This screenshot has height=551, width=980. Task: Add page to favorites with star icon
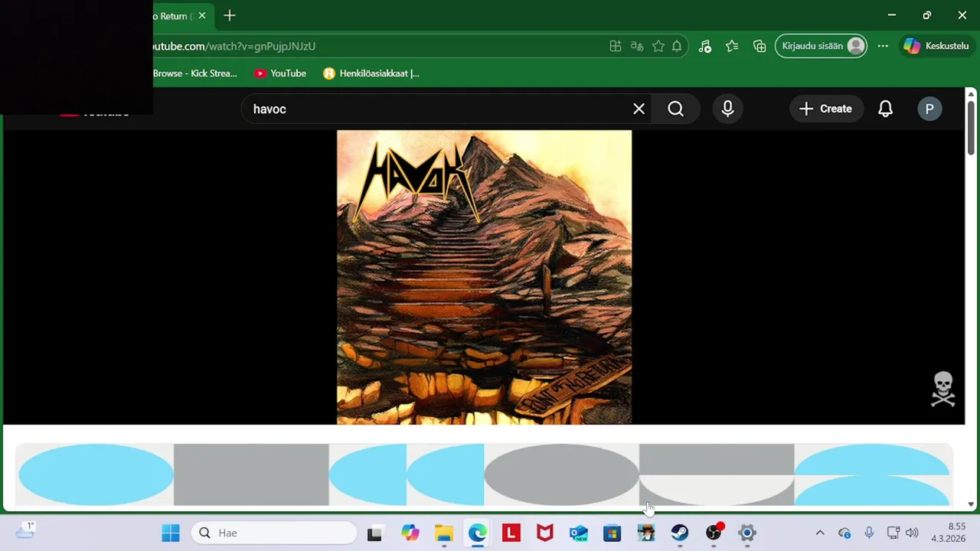point(658,46)
